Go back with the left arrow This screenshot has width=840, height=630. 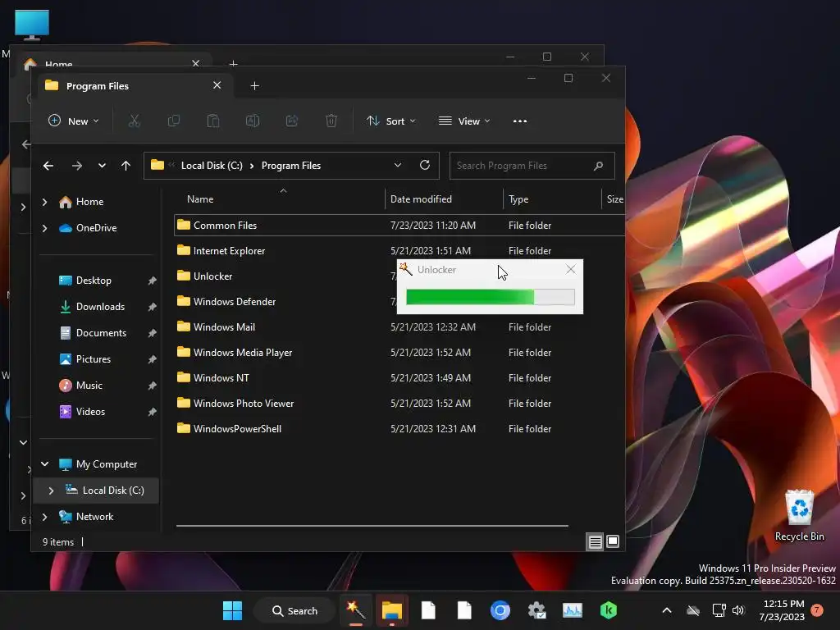(x=48, y=166)
